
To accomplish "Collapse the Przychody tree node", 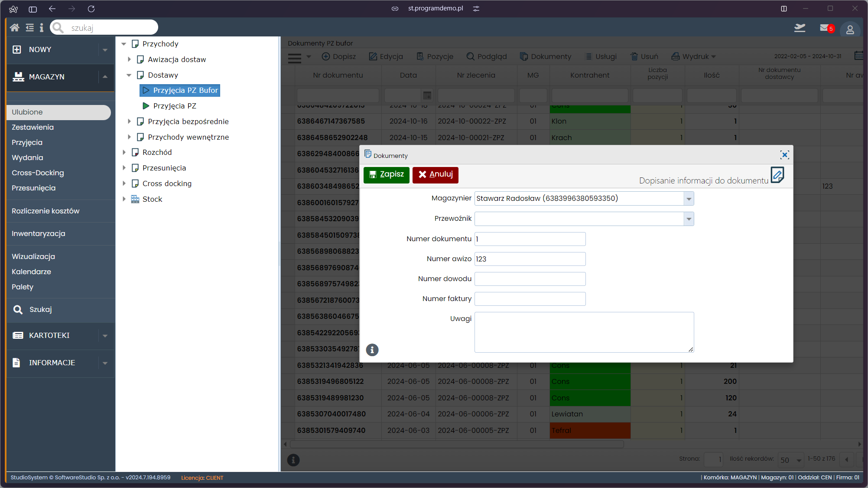I will tap(124, 44).
